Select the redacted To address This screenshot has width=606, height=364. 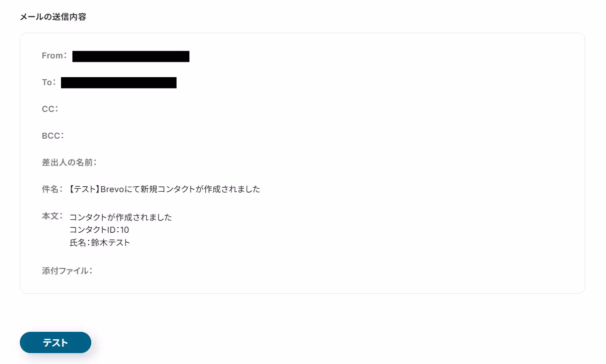119,83
